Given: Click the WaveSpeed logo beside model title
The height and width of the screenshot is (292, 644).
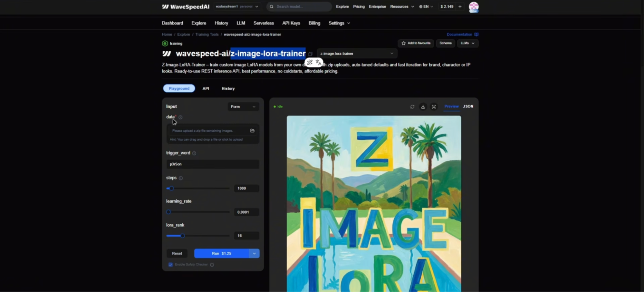Looking at the screenshot, I should (x=167, y=54).
